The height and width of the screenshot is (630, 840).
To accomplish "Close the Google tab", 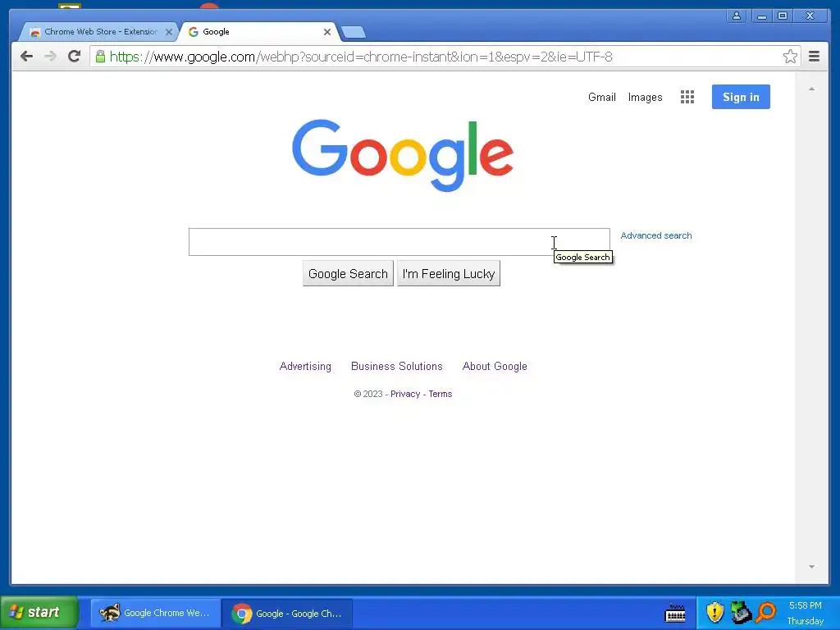I will click(x=326, y=32).
